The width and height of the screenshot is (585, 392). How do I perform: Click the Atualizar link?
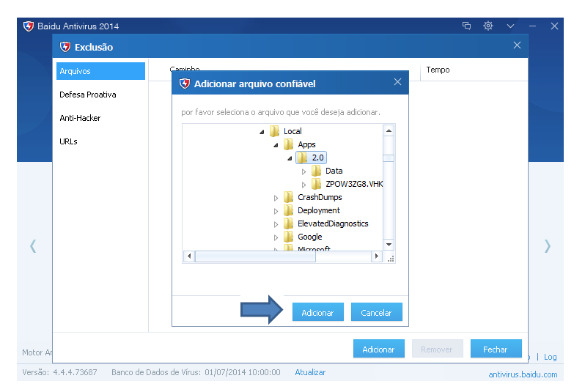[x=310, y=372]
